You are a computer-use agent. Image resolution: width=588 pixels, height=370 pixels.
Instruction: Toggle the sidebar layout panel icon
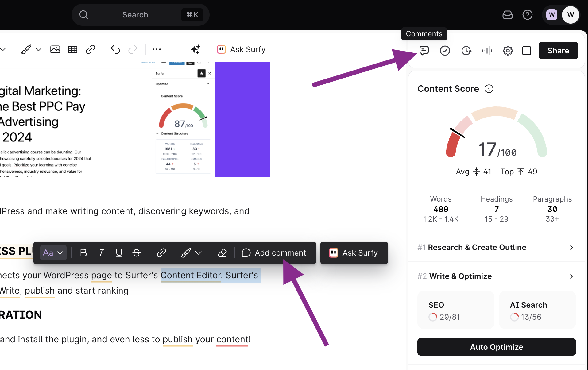(x=527, y=51)
